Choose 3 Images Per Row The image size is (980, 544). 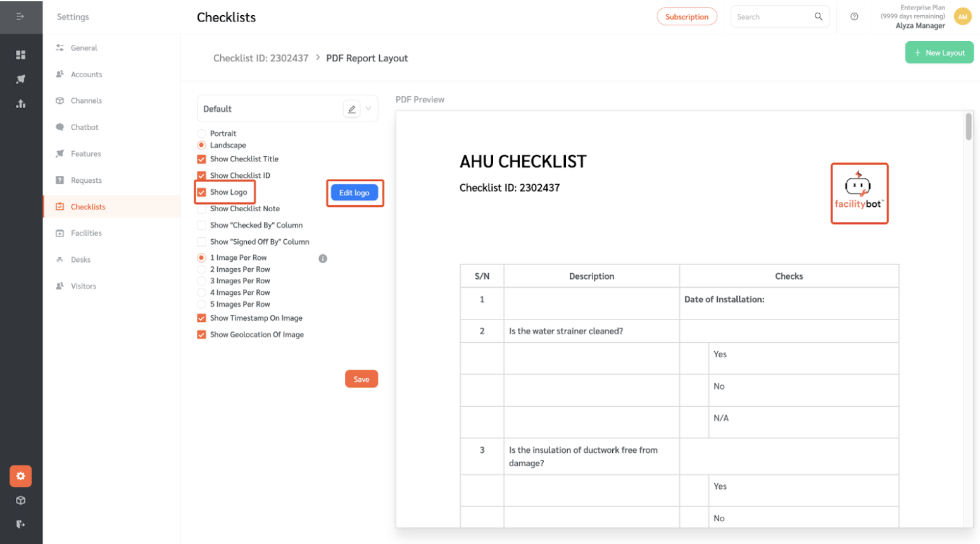pos(201,280)
